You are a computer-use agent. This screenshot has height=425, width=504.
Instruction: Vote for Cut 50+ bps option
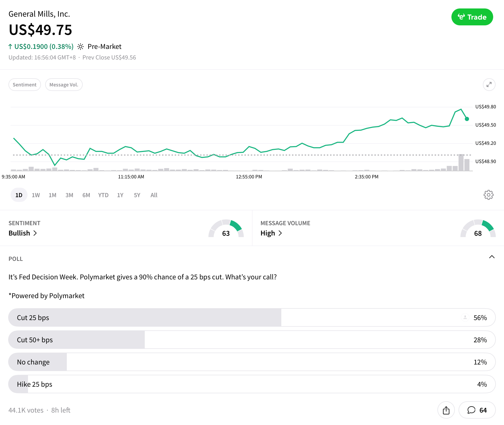251,340
